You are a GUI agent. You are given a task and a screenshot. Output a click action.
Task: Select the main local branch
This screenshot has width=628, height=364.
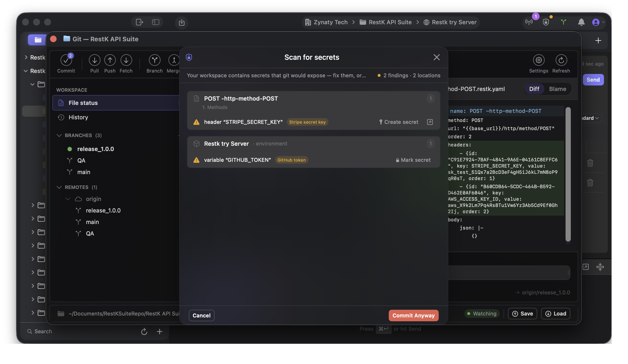[84, 172]
